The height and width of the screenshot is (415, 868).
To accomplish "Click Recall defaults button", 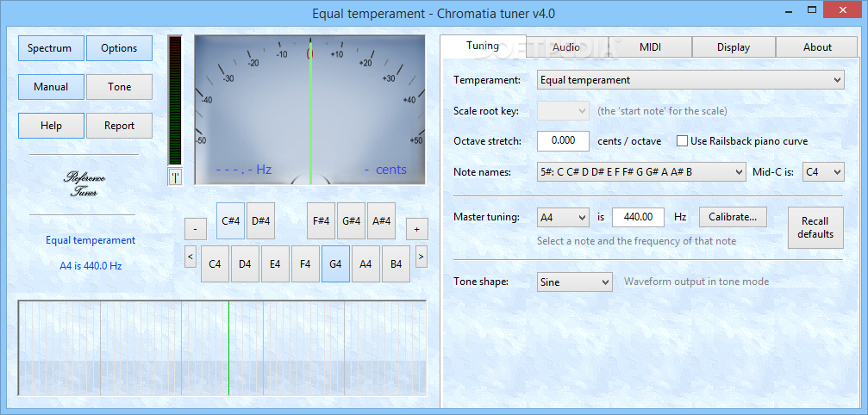I will (x=815, y=227).
